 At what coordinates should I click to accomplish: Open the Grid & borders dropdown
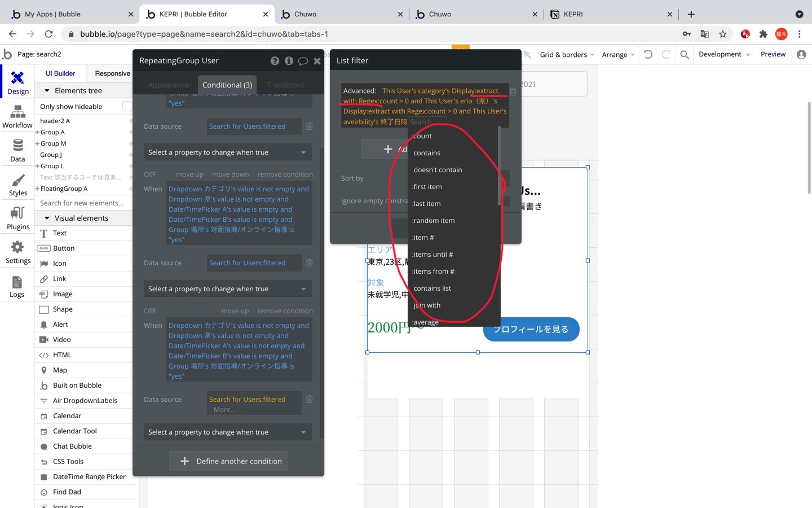tap(567, 55)
